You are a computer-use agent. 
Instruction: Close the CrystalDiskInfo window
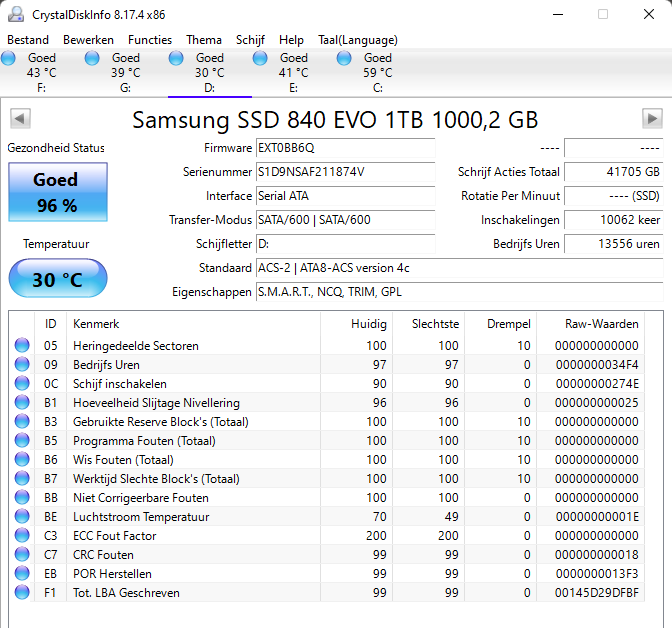coord(649,15)
